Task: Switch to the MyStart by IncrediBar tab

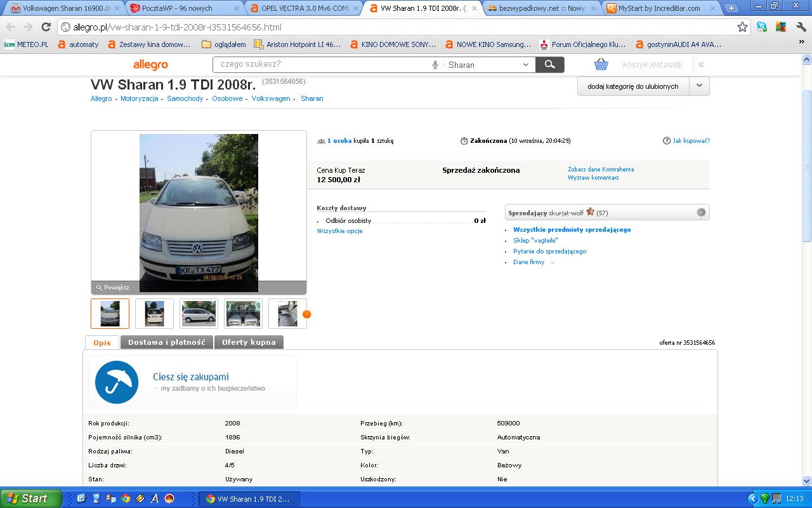Action: [x=660, y=8]
